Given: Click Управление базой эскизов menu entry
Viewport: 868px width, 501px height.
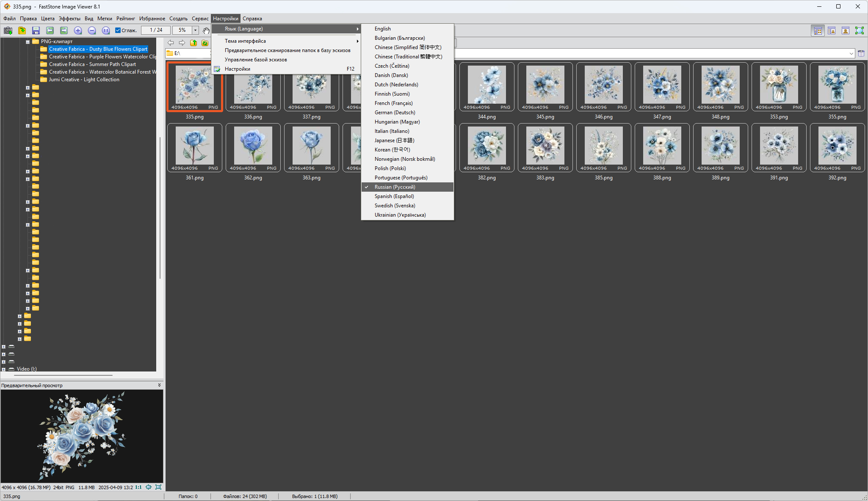Looking at the screenshot, I should coord(256,60).
